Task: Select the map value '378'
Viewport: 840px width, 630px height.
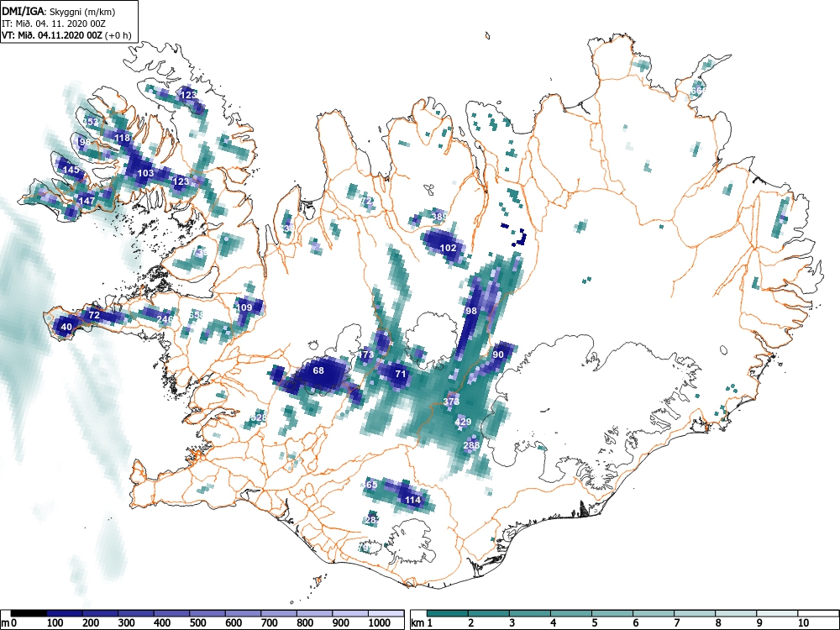Action: [452, 402]
